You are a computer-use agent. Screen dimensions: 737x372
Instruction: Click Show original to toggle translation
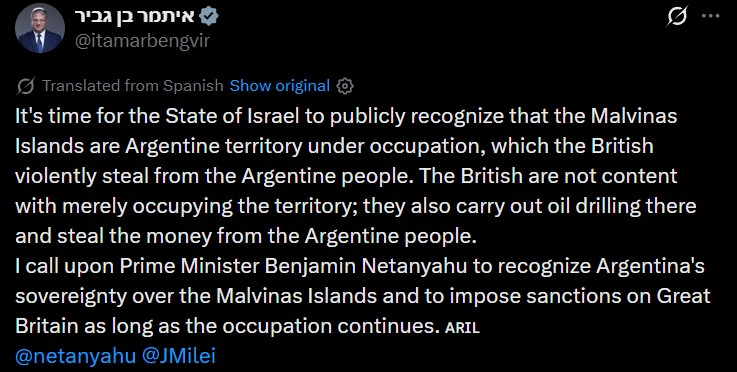[x=280, y=86]
